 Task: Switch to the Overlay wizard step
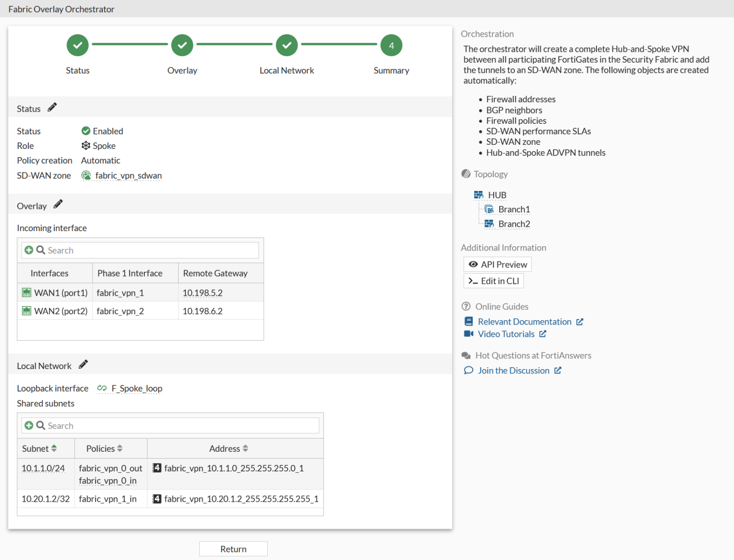tap(182, 45)
